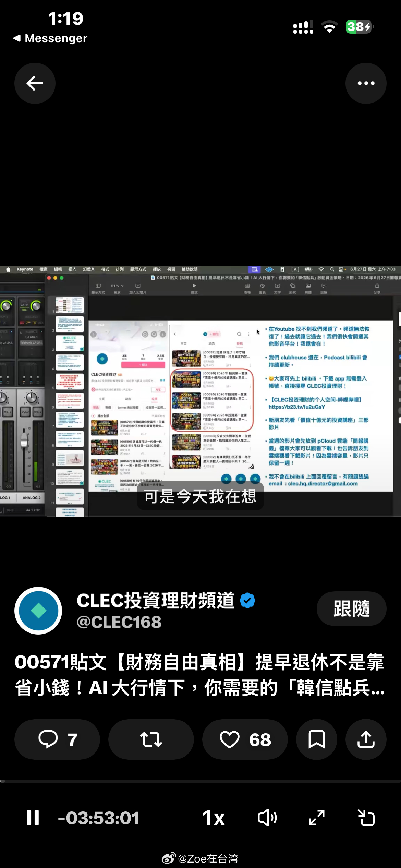Image resolution: width=401 pixels, height=868 pixels.
Task: Open the three-dot more options menu
Action: (366, 83)
